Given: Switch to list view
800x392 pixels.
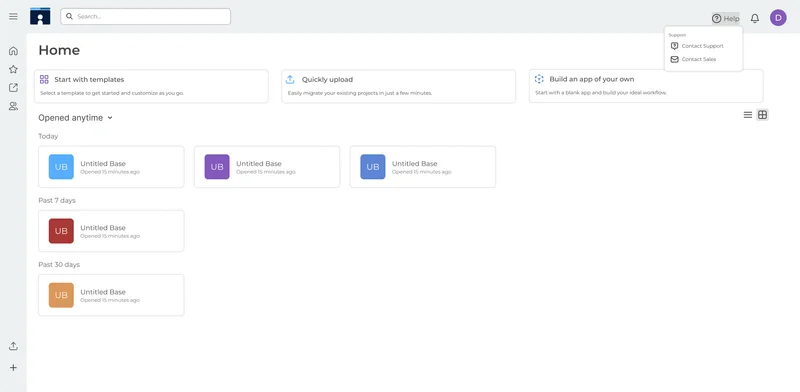Looking at the screenshot, I should (x=747, y=115).
